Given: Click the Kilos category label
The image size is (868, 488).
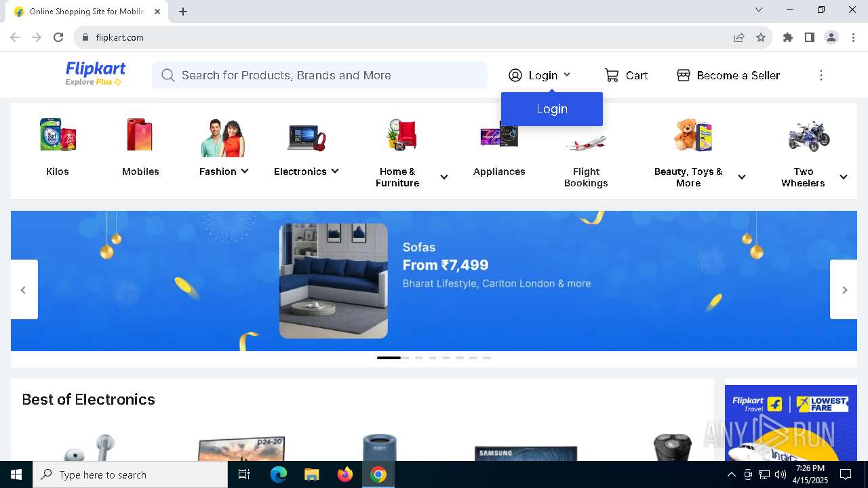Looking at the screenshot, I should tap(58, 171).
